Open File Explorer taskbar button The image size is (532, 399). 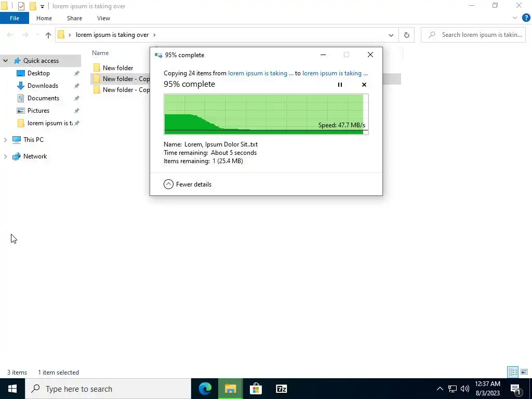pos(230,389)
